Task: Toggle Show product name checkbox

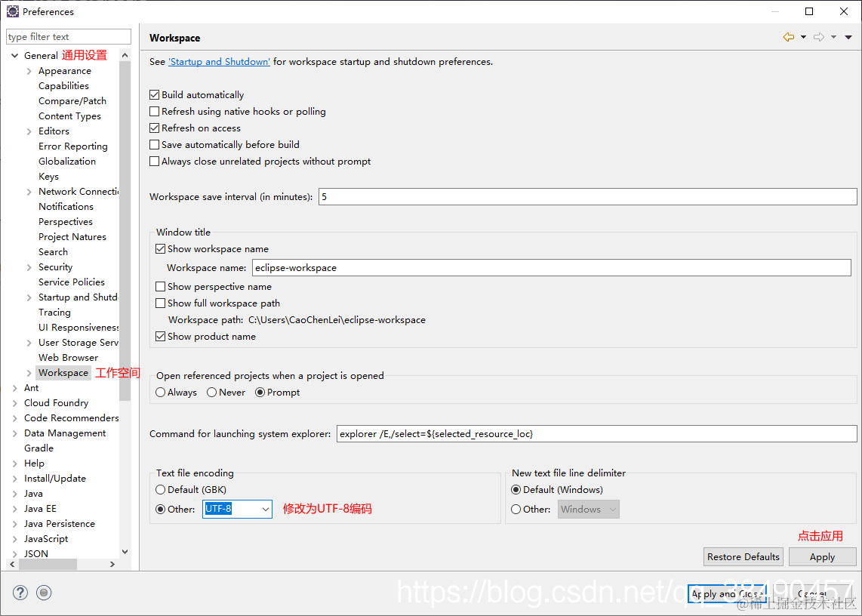Action: pyautogui.click(x=161, y=337)
